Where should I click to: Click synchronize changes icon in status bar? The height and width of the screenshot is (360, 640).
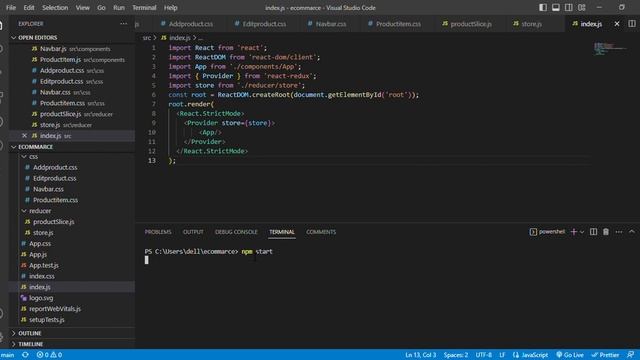[x=25, y=355]
